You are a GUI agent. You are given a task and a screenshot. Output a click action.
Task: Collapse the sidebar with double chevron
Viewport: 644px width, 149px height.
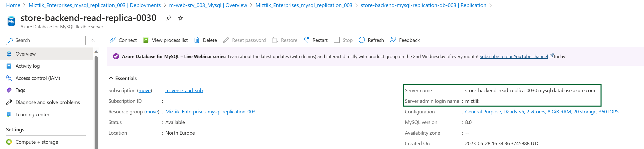point(93,40)
